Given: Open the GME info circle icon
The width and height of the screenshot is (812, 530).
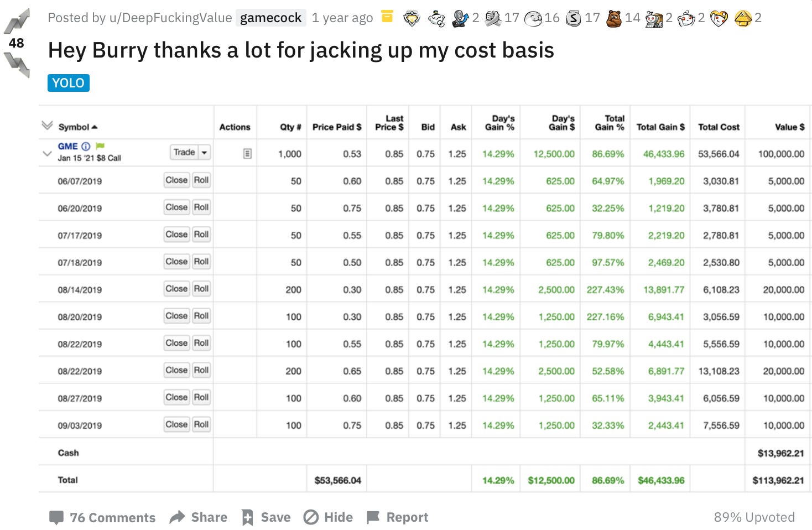Looking at the screenshot, I should click(x=86, y=147).
